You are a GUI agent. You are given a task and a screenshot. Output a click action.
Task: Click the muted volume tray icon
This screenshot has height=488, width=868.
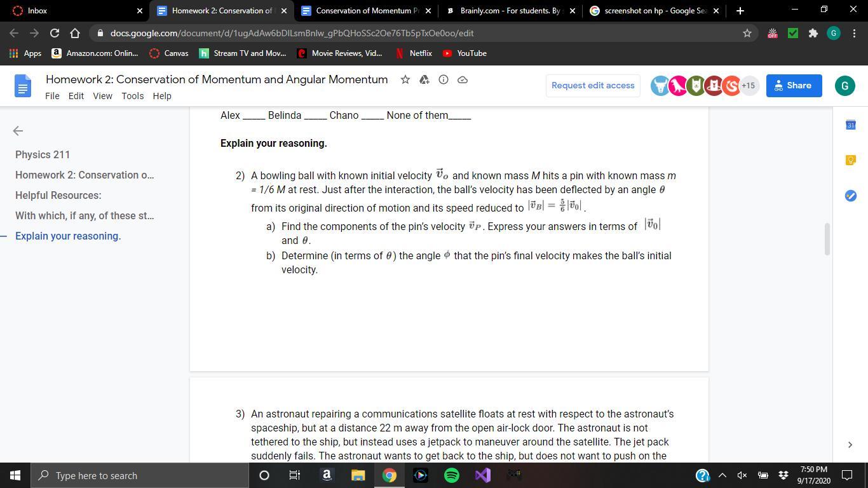(x=742, y=475)
